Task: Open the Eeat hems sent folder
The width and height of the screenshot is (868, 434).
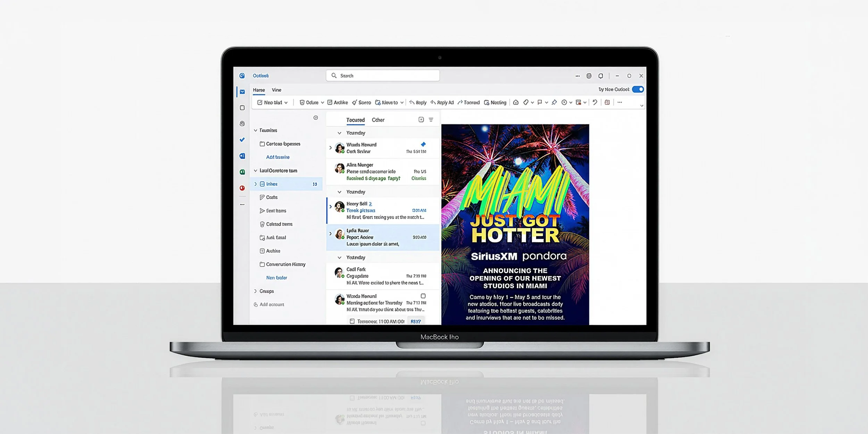Action: point(286,211)
